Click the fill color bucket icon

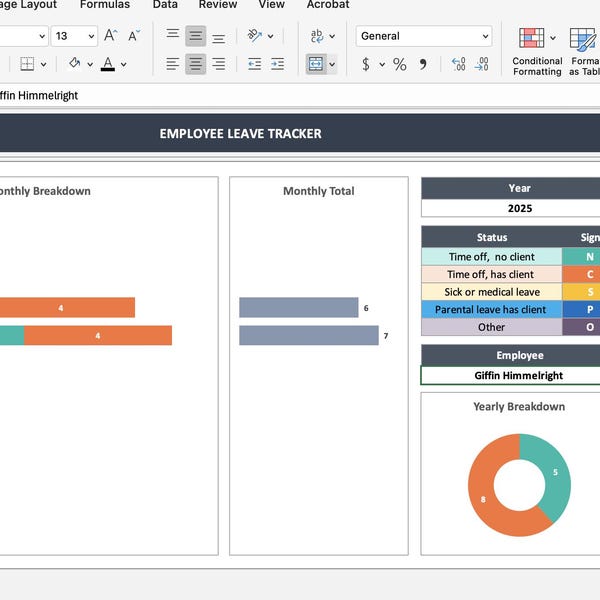point(75,63)
